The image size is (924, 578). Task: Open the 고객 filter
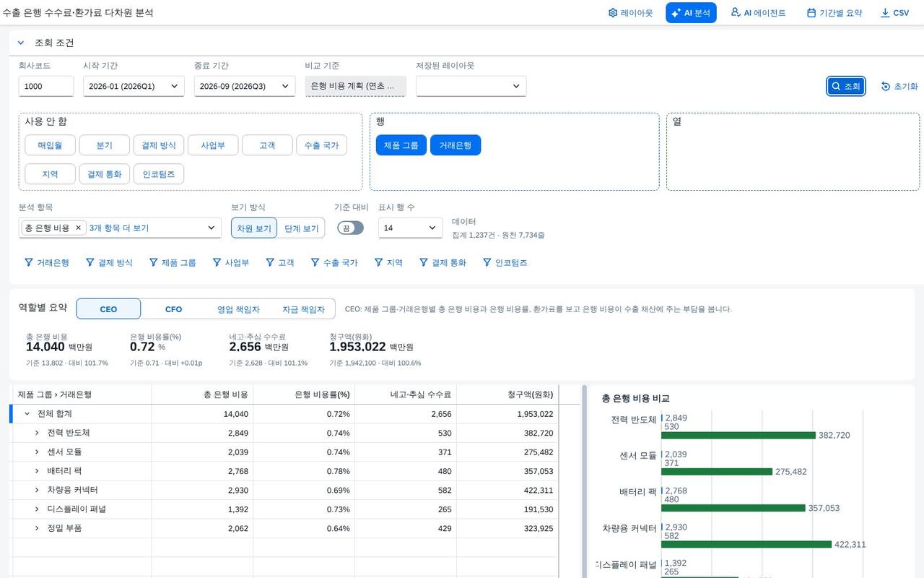279,262
